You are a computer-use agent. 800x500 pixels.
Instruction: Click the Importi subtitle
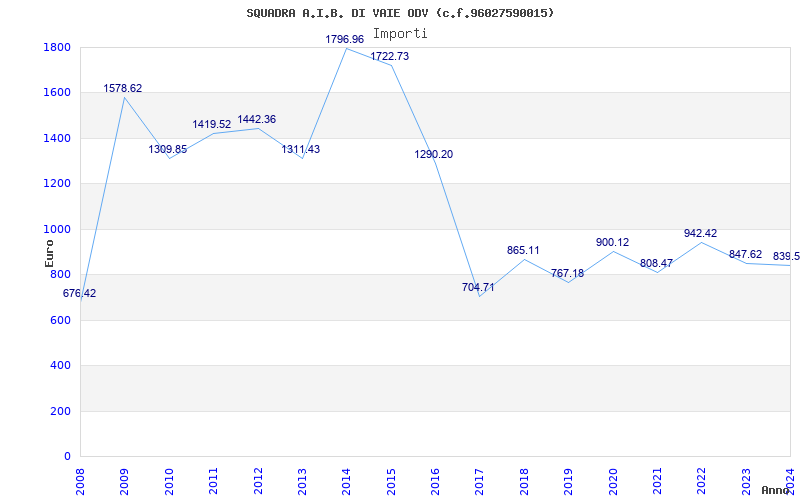[400, 34]
